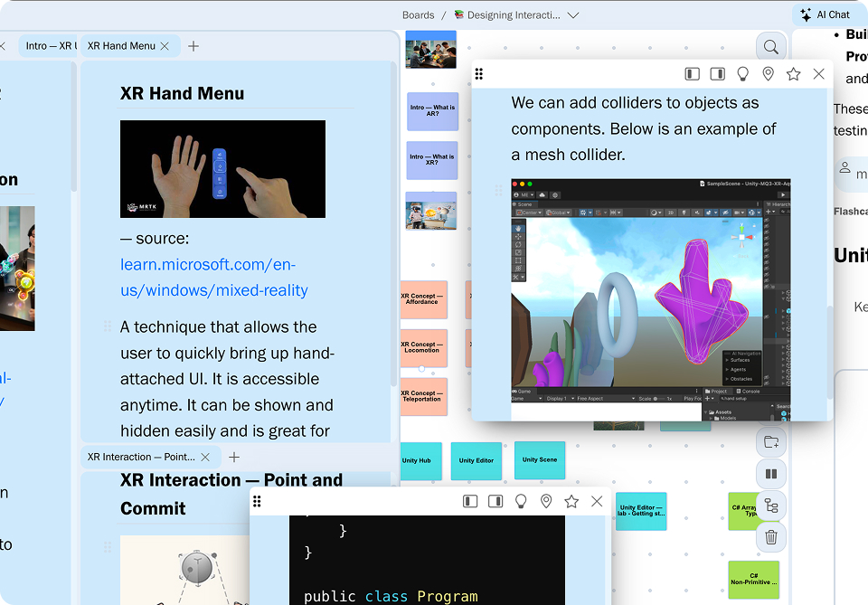The width and height of the screenshot is (868, 605).
Task: Select the XR Interaction — Point... tab
Action: coord(141,458)
